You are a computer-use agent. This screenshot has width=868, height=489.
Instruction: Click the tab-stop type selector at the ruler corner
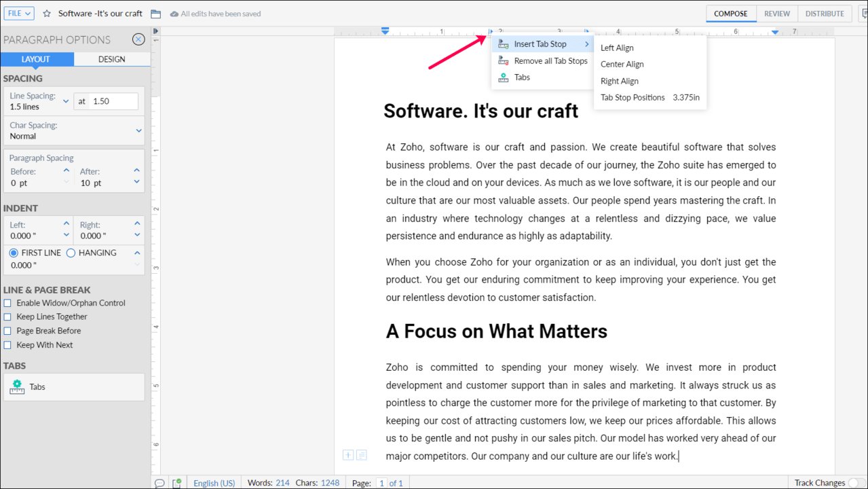coord(155,31)
